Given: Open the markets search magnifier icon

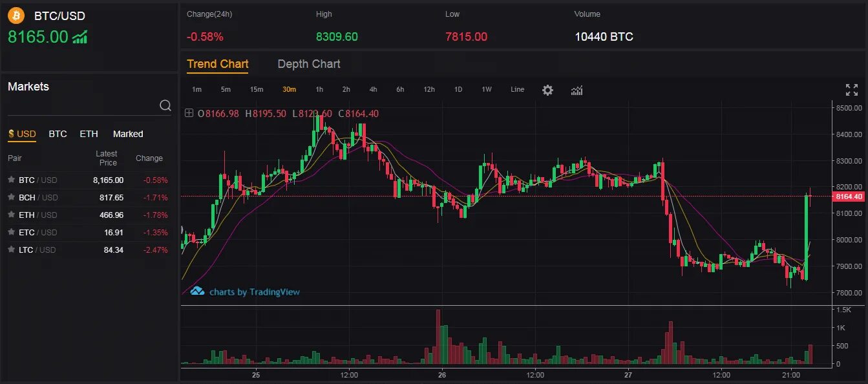Looking at the screenshot, I should (165, 104).
